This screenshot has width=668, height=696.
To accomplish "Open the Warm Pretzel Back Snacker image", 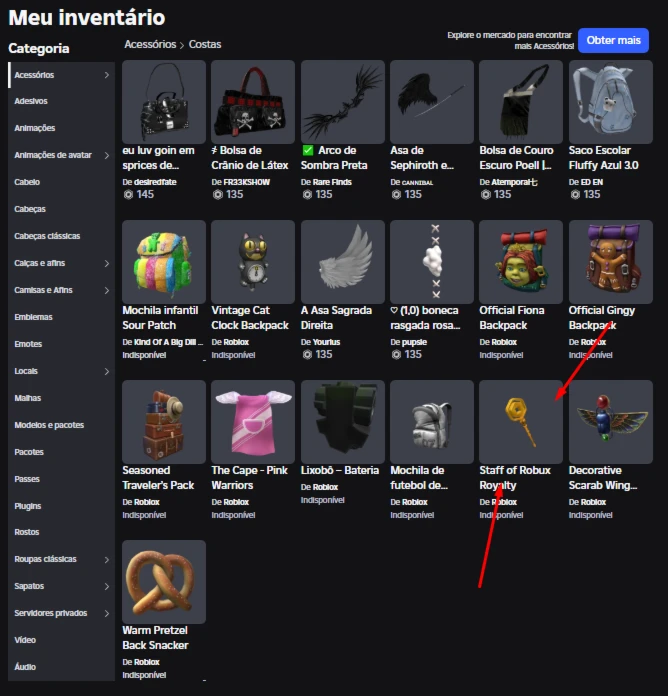I will point(164,582).
